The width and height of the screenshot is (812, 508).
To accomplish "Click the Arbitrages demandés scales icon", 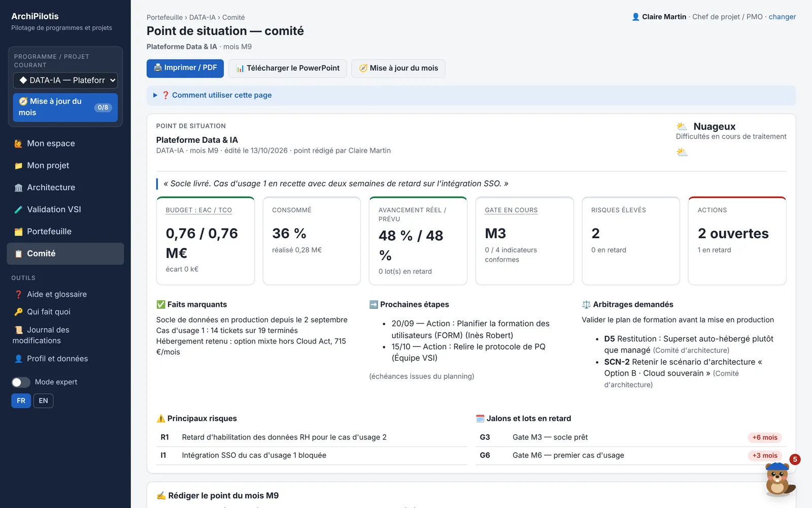I will click(x=586, y=305).
